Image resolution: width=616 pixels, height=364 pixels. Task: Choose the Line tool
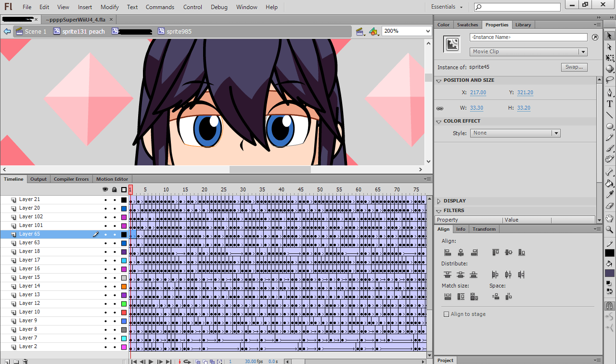click(x=609, y=114)
